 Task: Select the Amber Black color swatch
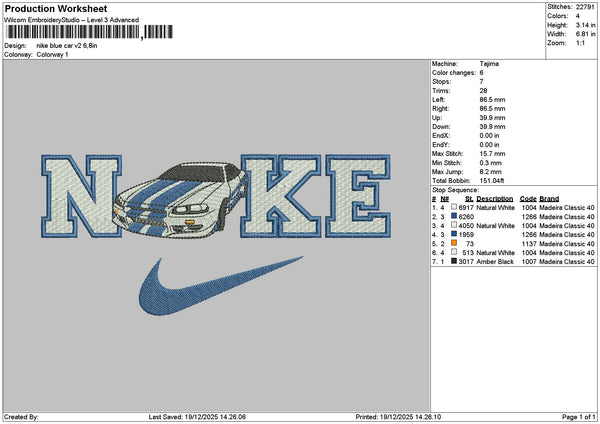point(454,261)
